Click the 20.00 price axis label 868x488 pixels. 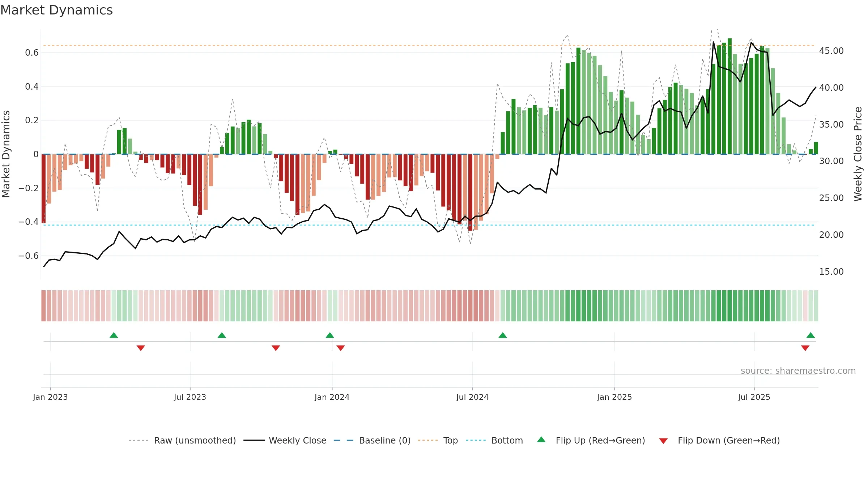(831, 235)
